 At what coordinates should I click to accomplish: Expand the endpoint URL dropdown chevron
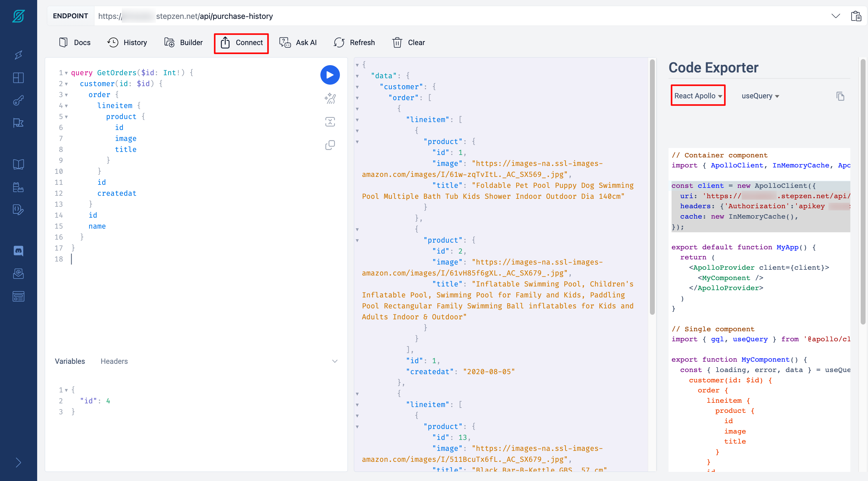click(835, 16)
